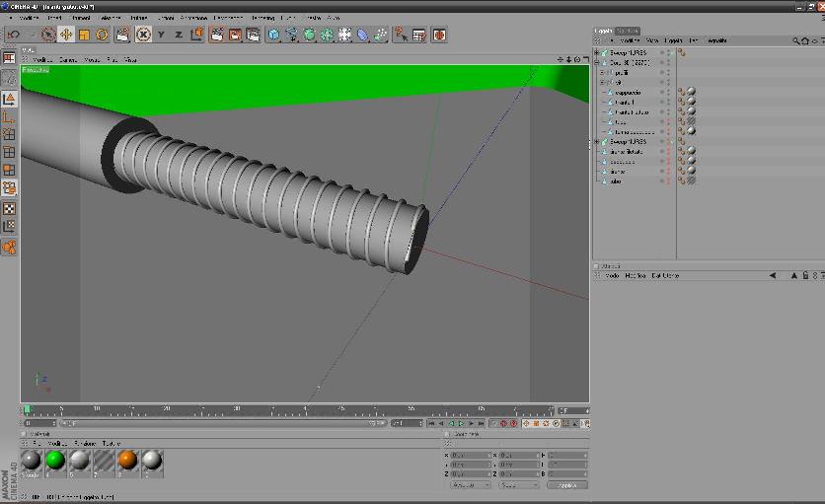The width and height of the screenshot is (825, 504).
Task: Switch the world/object coordinate system icon
Action: point(197,35)
